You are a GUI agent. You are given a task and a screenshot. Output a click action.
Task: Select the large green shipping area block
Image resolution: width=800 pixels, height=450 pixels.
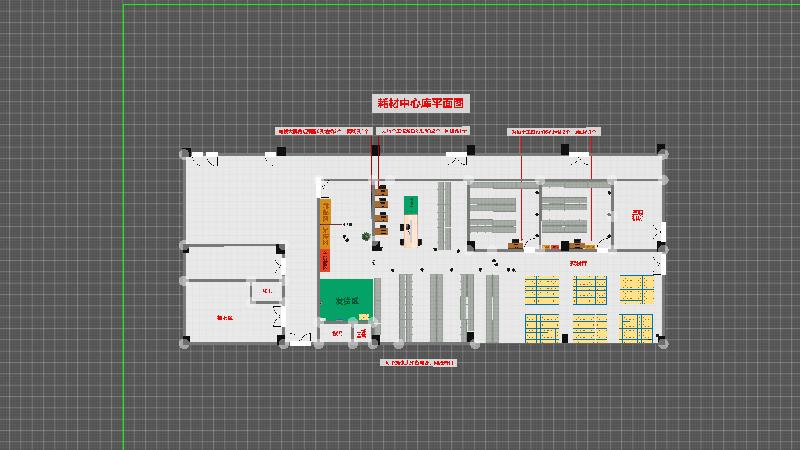point(346,299)
